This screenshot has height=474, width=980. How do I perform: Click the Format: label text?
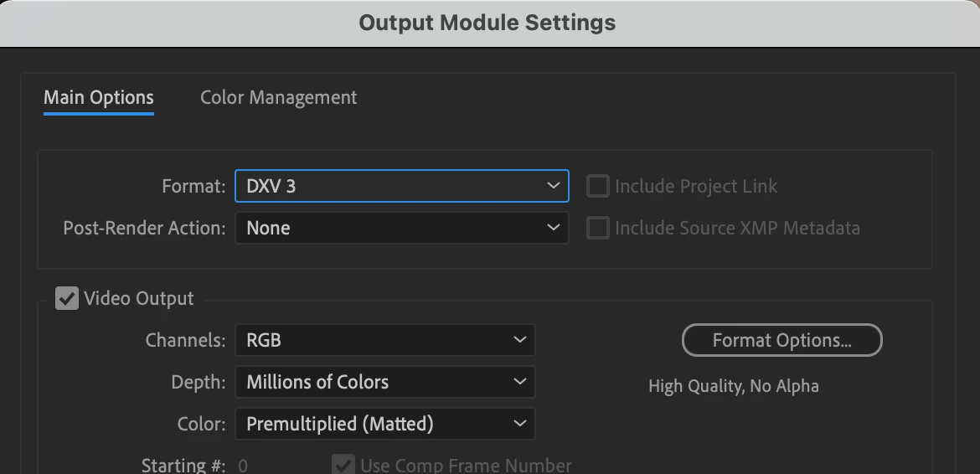[193, 186]
